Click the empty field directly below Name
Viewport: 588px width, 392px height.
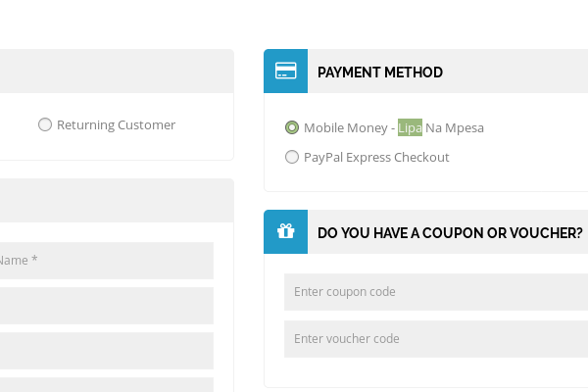click(x=106, y=306)
